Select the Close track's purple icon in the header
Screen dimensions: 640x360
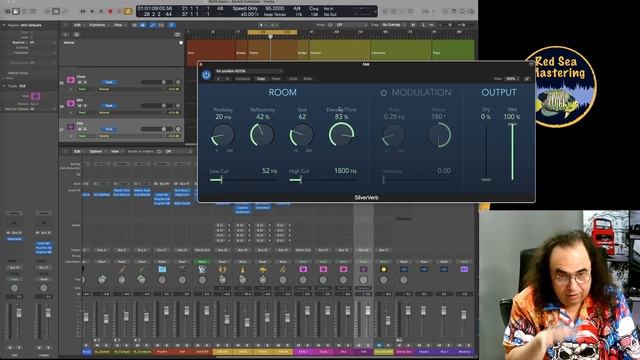point(71,80)
